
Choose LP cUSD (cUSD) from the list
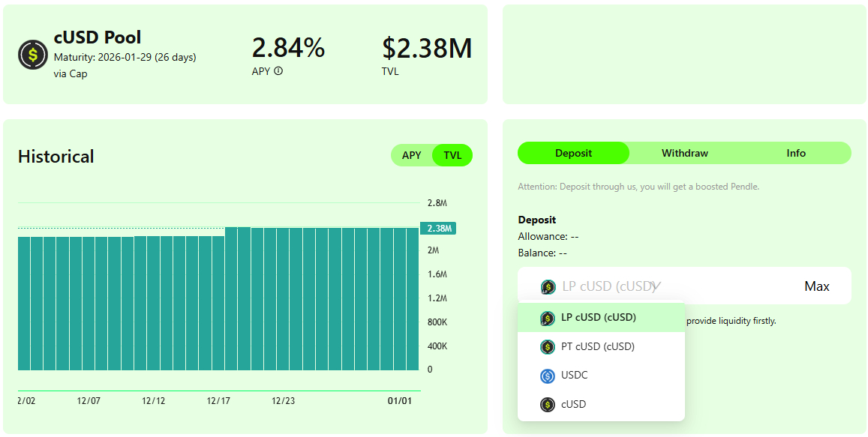pos(601,318)
